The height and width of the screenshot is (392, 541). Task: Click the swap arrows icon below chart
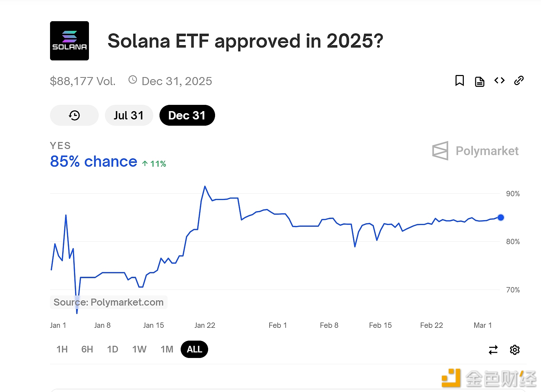[x=493, y=350]
